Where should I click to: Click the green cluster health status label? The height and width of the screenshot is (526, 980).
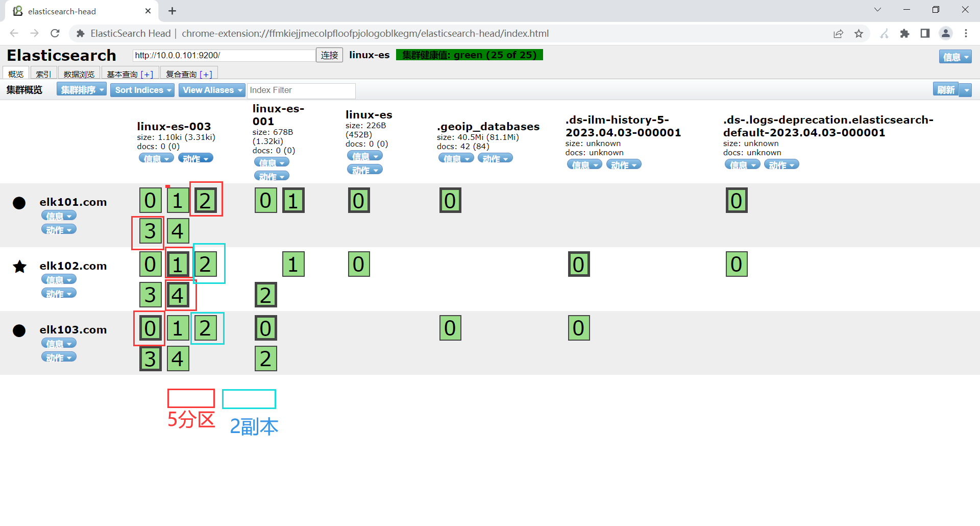pos(470,55)
